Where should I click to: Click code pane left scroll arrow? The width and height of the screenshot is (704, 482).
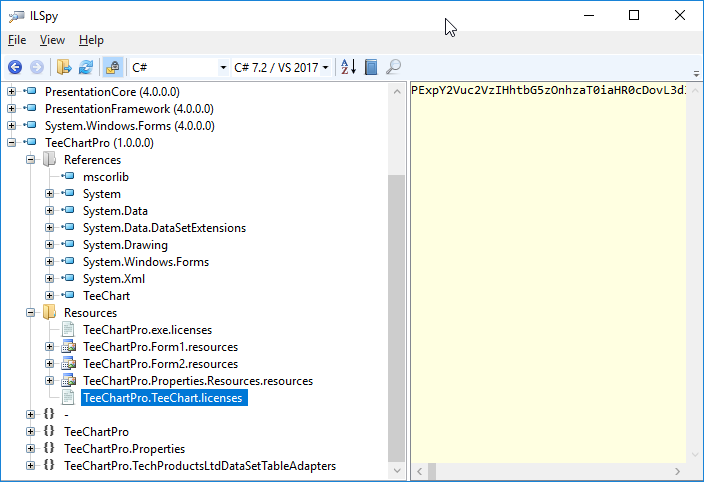pos(419,471)
